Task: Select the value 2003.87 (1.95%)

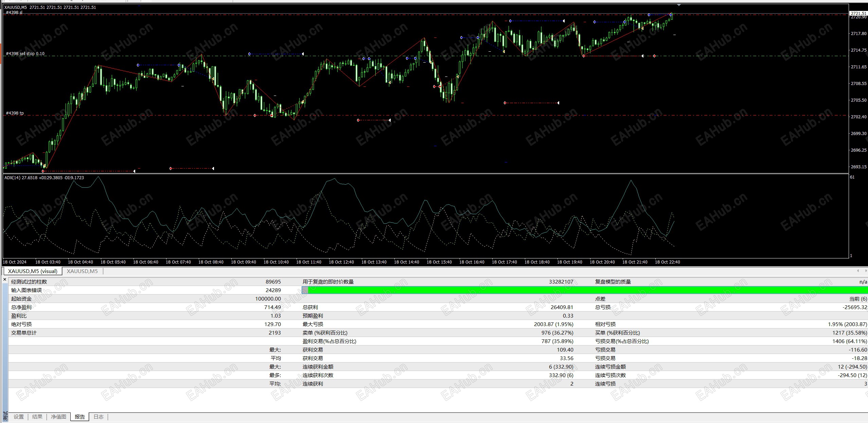Action: click(553, 324)
